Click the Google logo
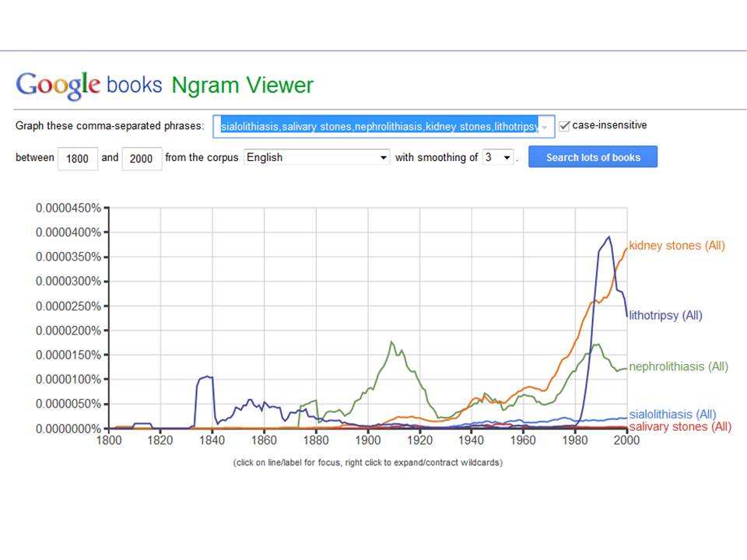Viewport: 747px width, 560px height. 58,86
